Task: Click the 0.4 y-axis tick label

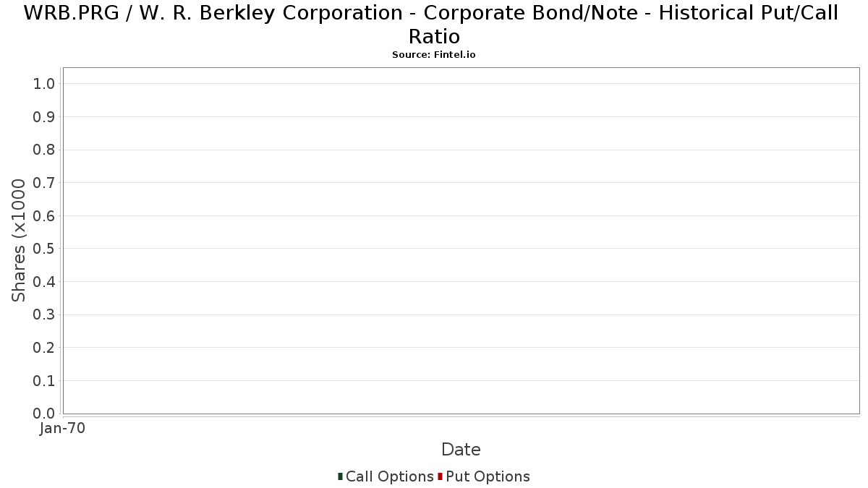Action: click(44, 282)
